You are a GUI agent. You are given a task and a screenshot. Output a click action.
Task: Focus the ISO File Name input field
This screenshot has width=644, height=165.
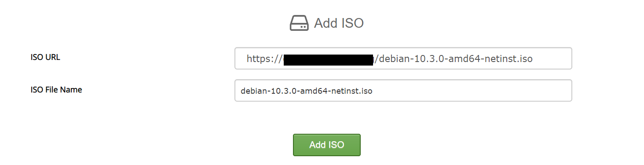pos(403,91)
